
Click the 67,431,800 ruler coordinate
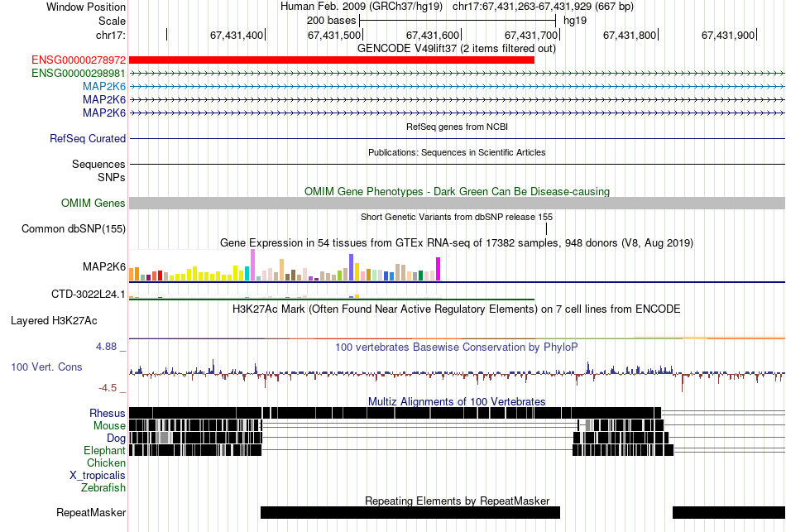tap(629, 35)
